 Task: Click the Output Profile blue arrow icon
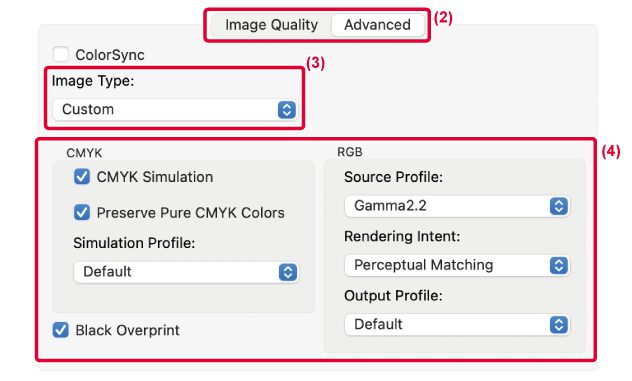[559, 325]
